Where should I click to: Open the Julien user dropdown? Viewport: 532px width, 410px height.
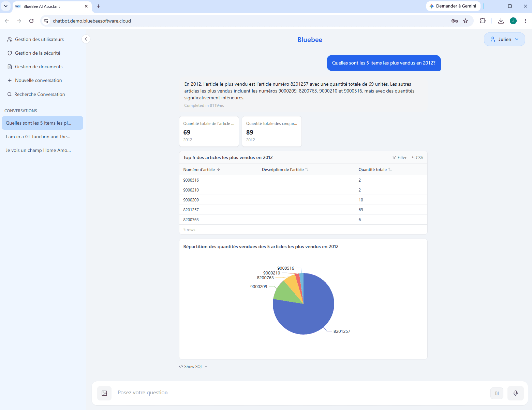click(504, 39)
